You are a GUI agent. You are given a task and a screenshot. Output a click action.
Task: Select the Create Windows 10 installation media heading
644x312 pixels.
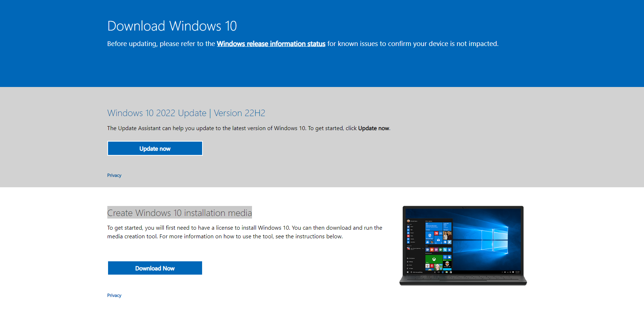click(x=179, y=213)
